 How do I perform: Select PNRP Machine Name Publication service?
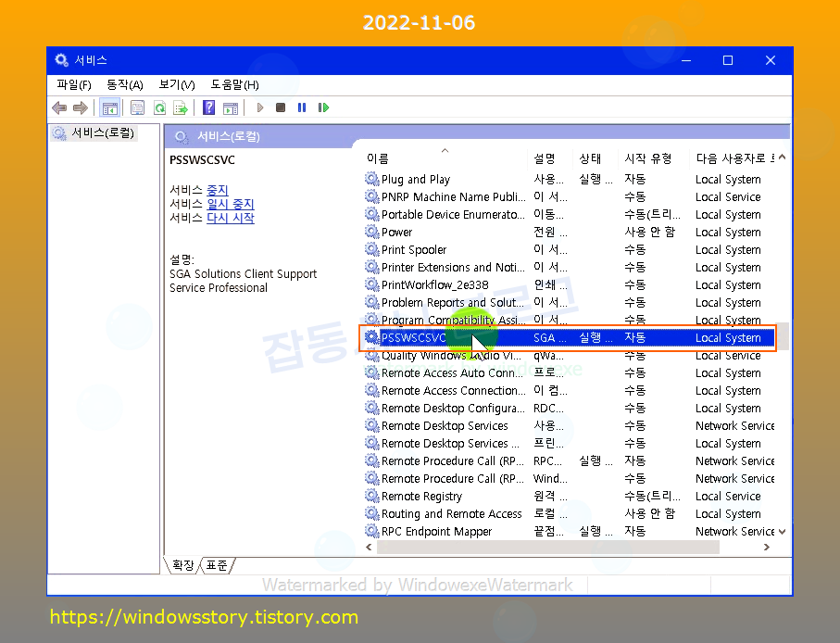tap(569, 196)
